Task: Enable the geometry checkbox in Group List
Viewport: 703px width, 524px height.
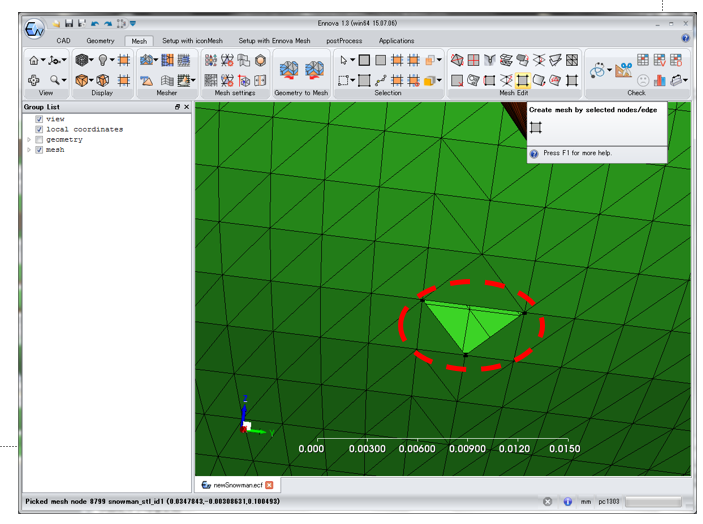Action: 39,140
